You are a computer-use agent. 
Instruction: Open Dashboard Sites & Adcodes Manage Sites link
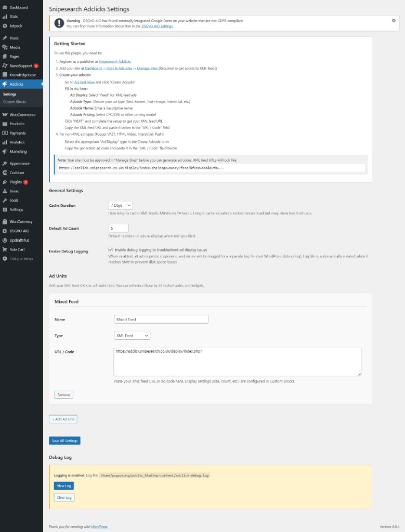121,68
